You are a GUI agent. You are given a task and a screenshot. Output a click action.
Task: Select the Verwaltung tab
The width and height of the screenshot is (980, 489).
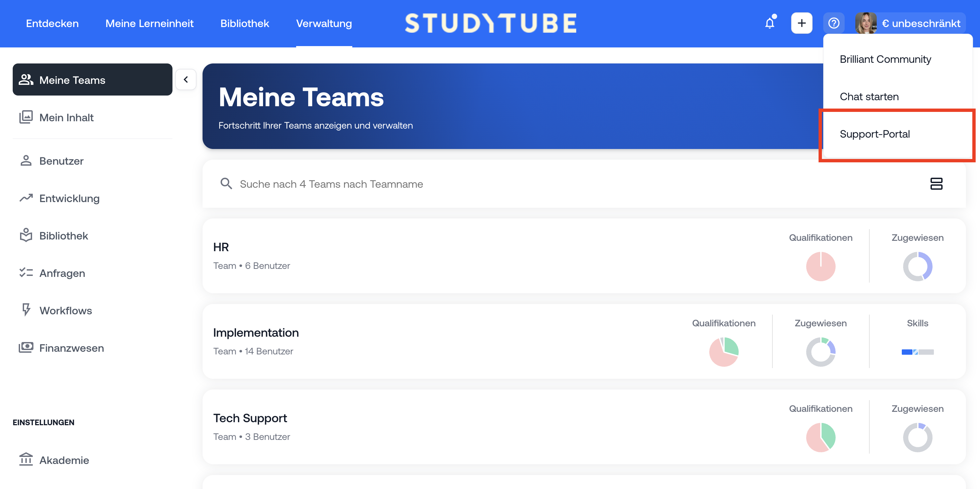[x=324, y=23]
